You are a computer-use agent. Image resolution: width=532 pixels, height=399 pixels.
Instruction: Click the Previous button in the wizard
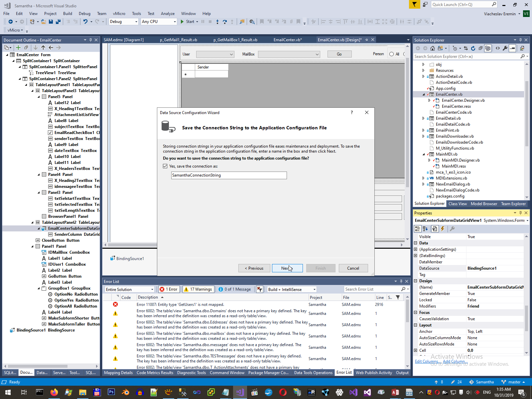254,268
